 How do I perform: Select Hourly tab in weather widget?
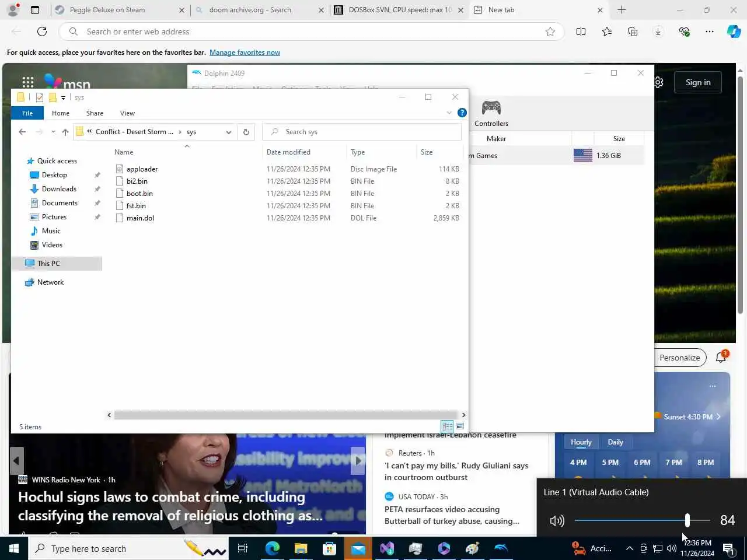[x=581, y=442]
